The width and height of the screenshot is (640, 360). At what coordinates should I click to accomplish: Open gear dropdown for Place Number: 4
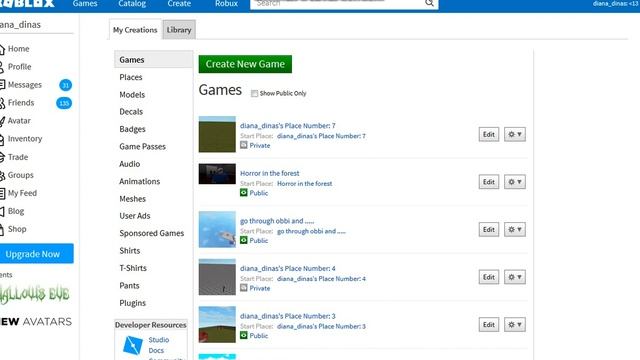pyautogui.click(x=515, y=277)
